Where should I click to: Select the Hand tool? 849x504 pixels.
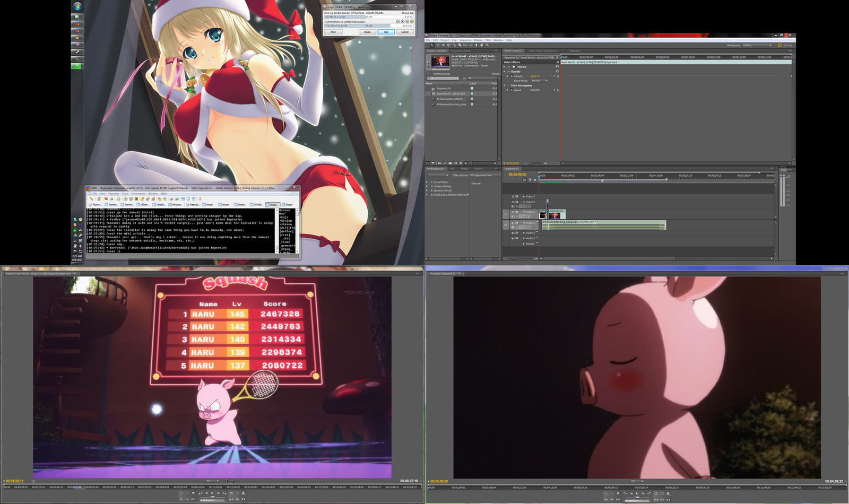(x=482, y=45)
